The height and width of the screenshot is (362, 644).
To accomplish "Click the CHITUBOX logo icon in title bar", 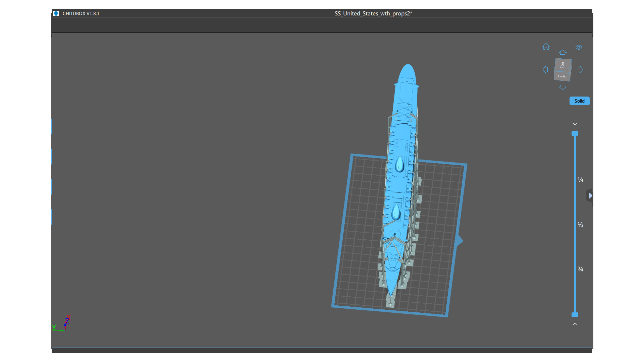I will coord(56,13).
